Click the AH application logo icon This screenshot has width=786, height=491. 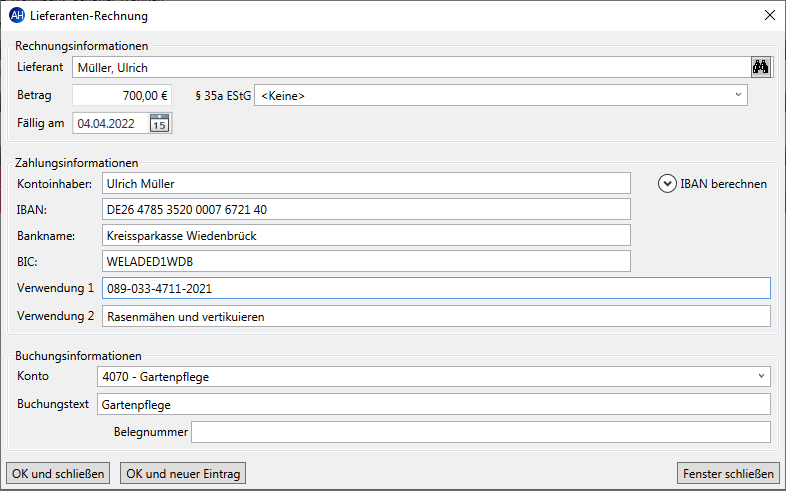tap(17, 16)
